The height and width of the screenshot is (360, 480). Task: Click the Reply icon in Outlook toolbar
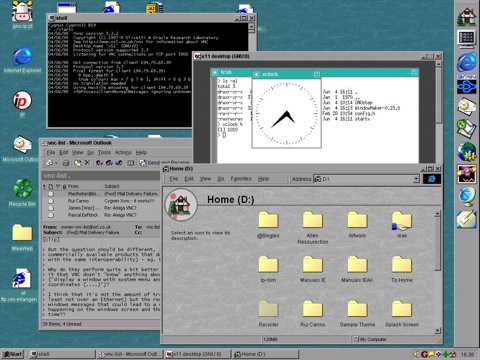click(99, 163)
